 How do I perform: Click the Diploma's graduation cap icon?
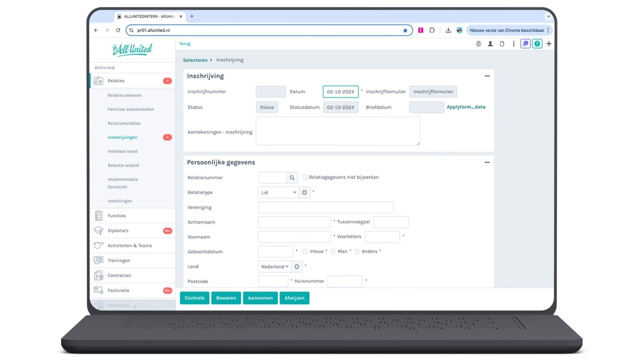pyautogui.click(x=98, y=230)
